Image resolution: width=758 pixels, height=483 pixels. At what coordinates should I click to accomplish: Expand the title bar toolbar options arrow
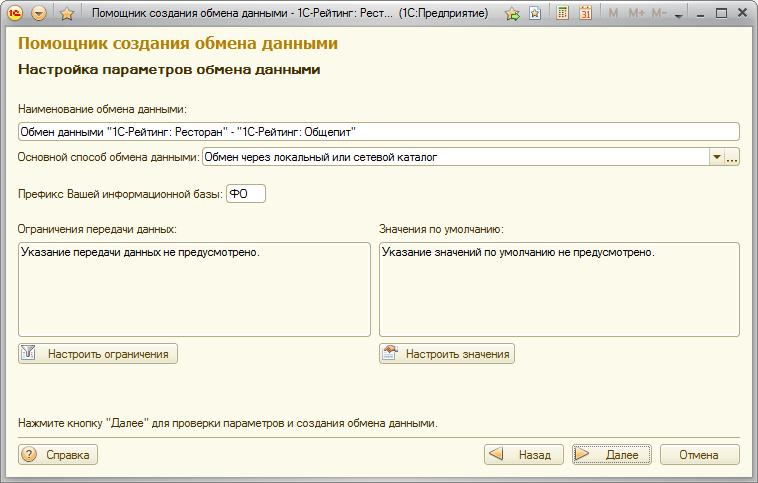(680, 16)
